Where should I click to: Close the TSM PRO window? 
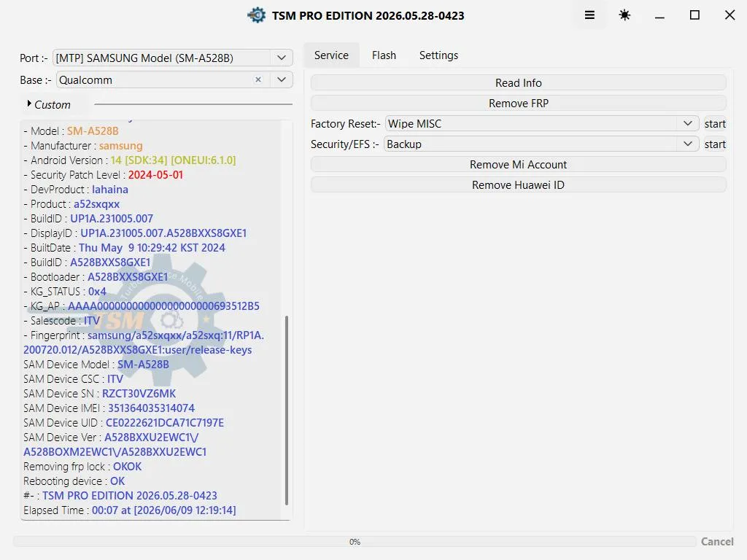(x=729, y=15)
